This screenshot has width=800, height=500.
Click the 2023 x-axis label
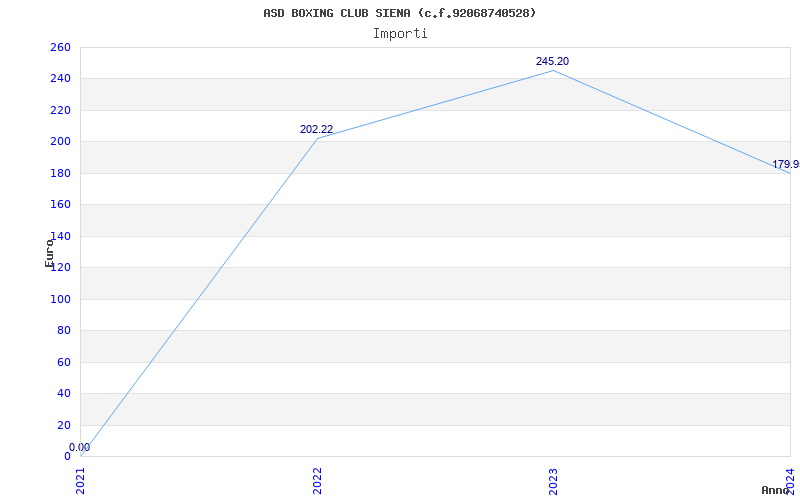pyautogui.click(x=554, y=481)
